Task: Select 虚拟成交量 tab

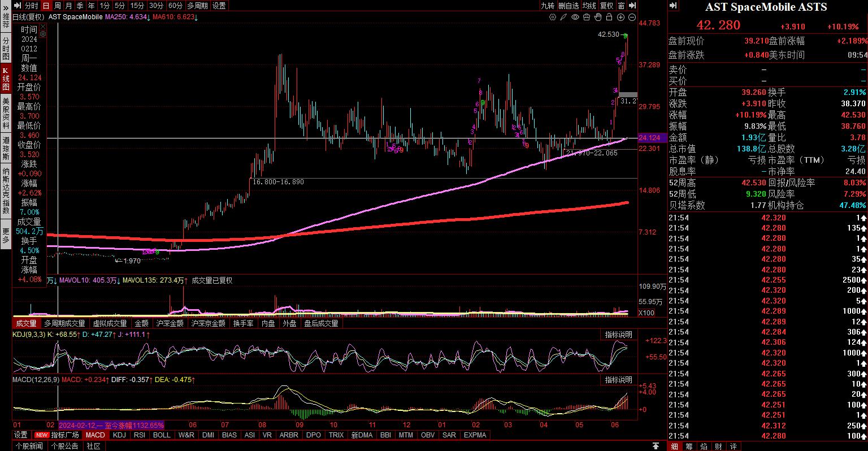Action: 110,323
